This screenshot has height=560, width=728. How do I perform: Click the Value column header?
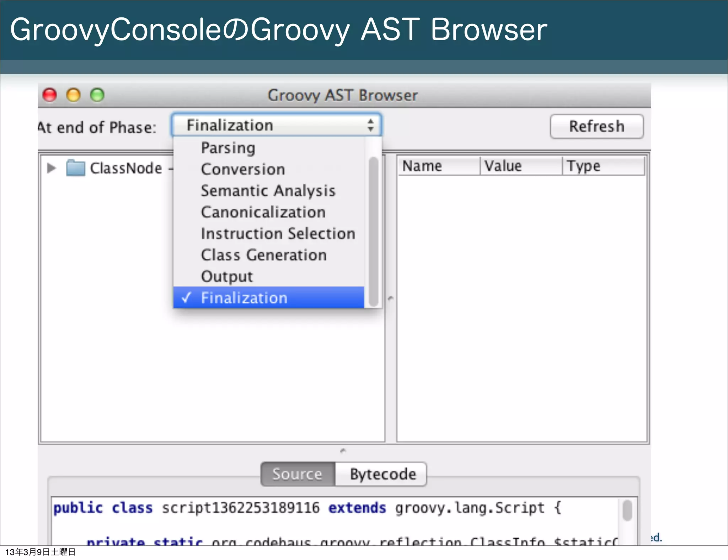point(521,166)
